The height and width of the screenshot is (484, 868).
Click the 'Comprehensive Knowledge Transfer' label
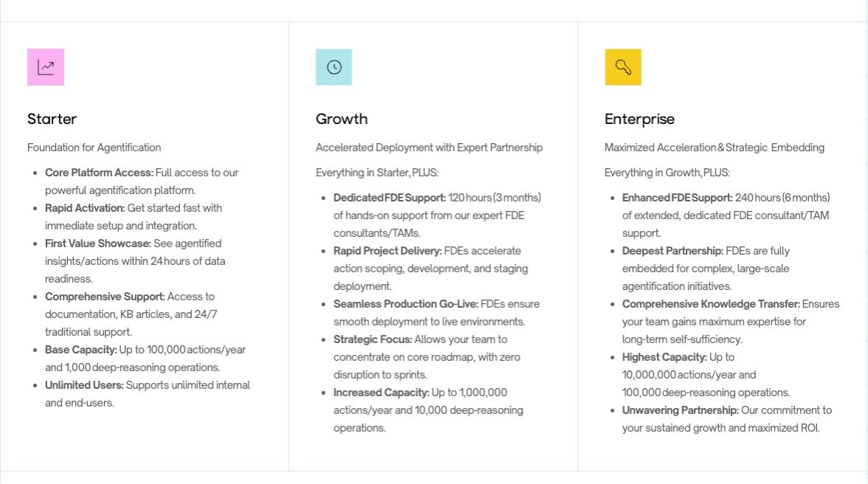point(711,304)
